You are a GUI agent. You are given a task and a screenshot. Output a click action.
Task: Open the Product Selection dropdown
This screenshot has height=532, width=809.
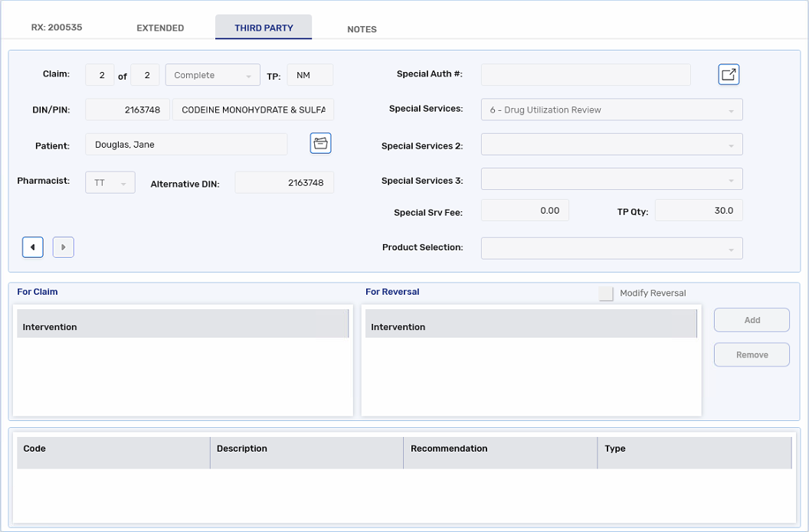tap(611, 248)
